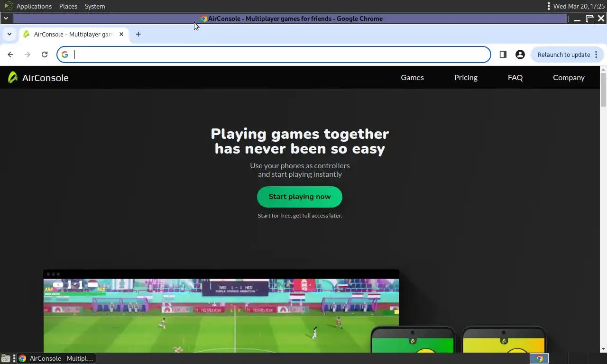Click the clock showing Wed Mar 20, 17:25
The width and height of the screenshot is (607, 364).
579,6
